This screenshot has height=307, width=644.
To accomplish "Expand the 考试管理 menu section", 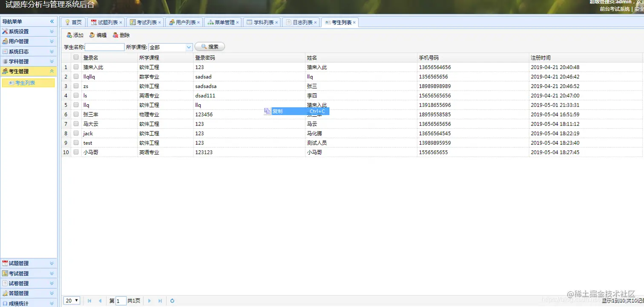I will (52, 273).
